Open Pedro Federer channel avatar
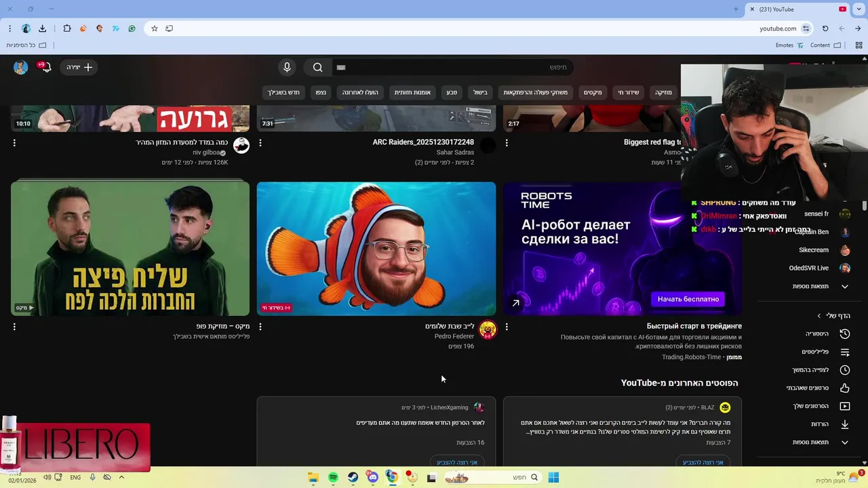868x488 pixels. (488, 330)
